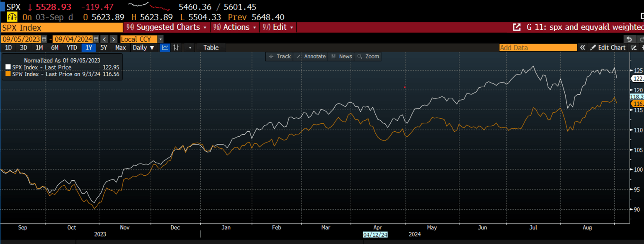This screenshot has height=244, width=644.
Task: Collapse panel with double left chevron
Action: click(x=582, y=48)
